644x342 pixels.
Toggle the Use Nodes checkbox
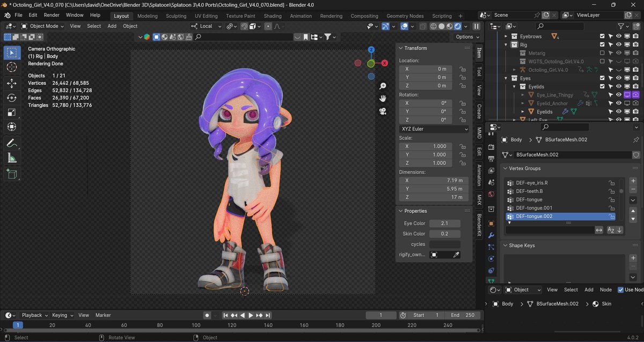click(x=621, y=289)
